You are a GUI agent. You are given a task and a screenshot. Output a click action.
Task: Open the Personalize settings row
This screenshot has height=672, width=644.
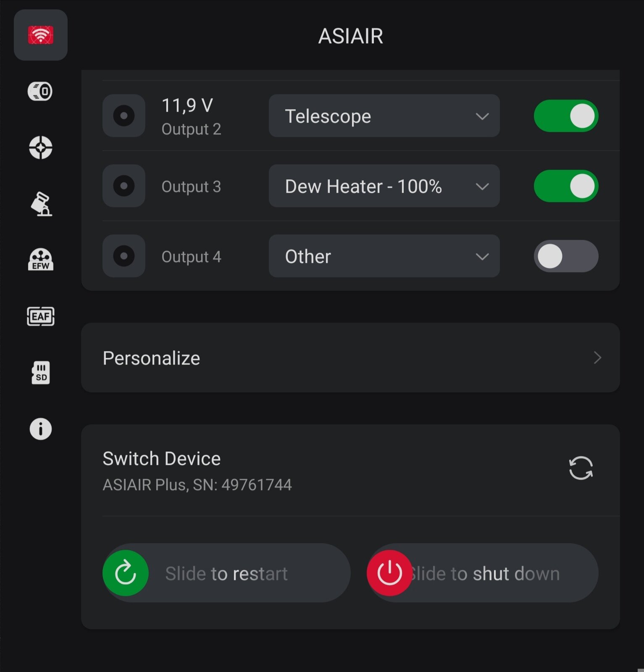point(350,358)
